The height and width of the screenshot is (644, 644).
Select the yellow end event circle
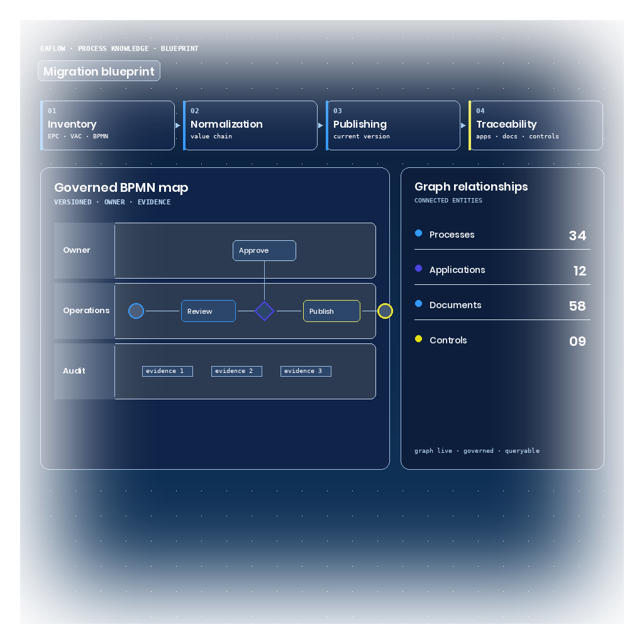pos(386,311)
